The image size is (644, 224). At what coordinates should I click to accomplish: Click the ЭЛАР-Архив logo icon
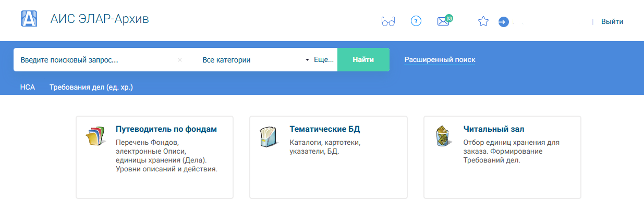[29, 19]
